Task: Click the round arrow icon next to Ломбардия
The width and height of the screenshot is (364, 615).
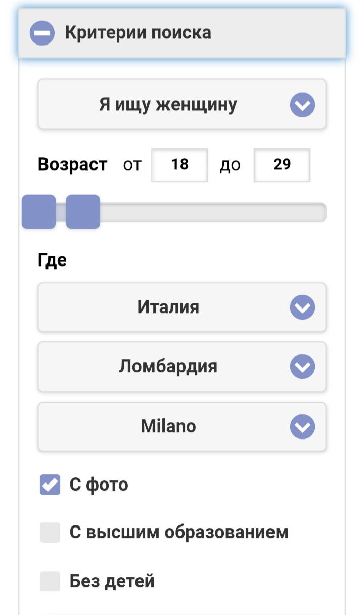Action: click(x=302, y=367)
